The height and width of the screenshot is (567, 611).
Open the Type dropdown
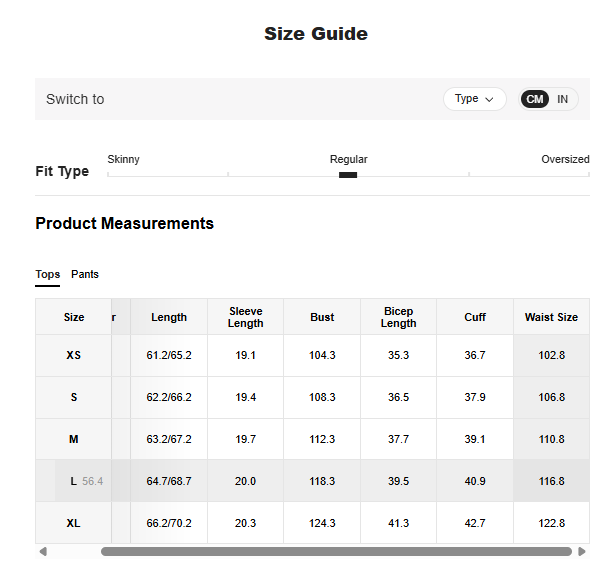(474, 99)
